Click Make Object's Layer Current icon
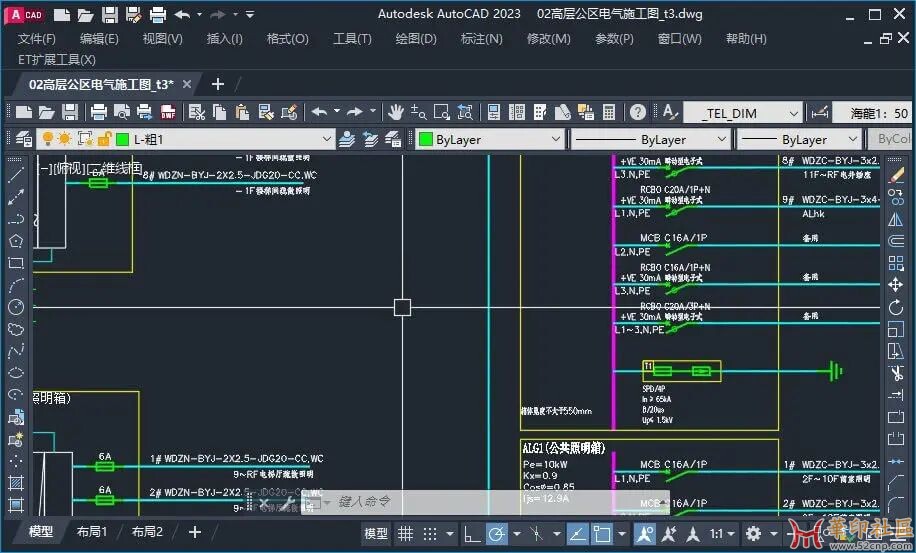916x553 pixels. pyautogui.click(x=347, y=140)
